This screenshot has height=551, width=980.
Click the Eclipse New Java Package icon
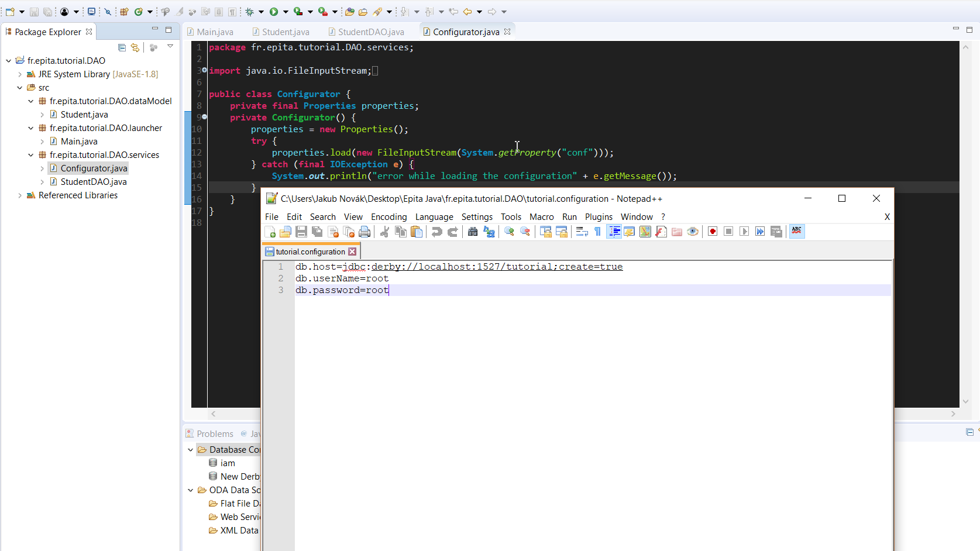click(124, 12)
